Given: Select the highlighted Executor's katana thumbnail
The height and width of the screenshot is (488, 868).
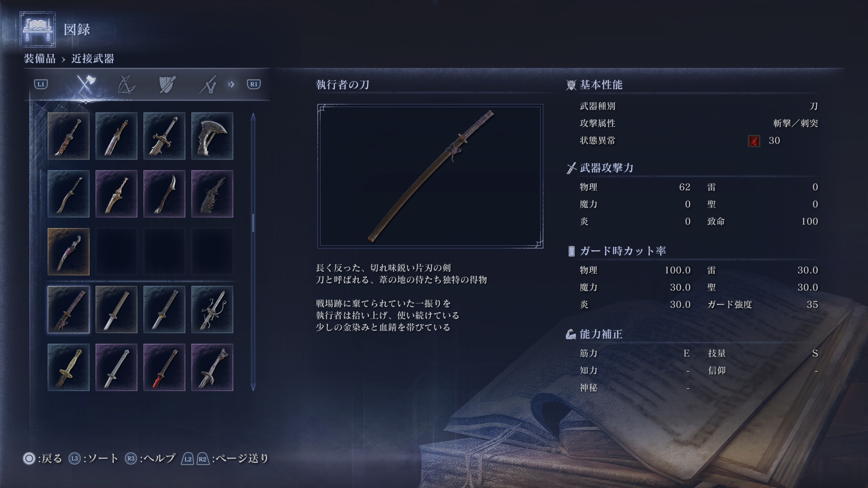Looking at the screenshot, I should (x=68, y=309).
